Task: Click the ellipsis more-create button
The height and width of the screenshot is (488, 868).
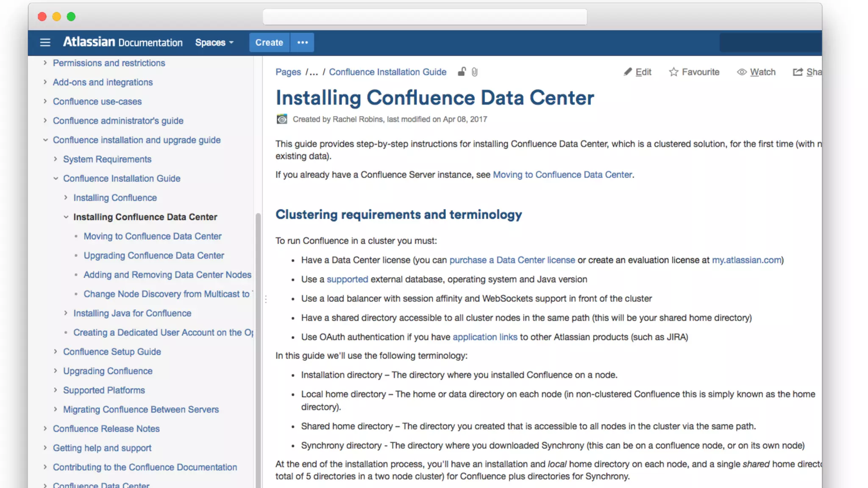Action: click(302, 42)
